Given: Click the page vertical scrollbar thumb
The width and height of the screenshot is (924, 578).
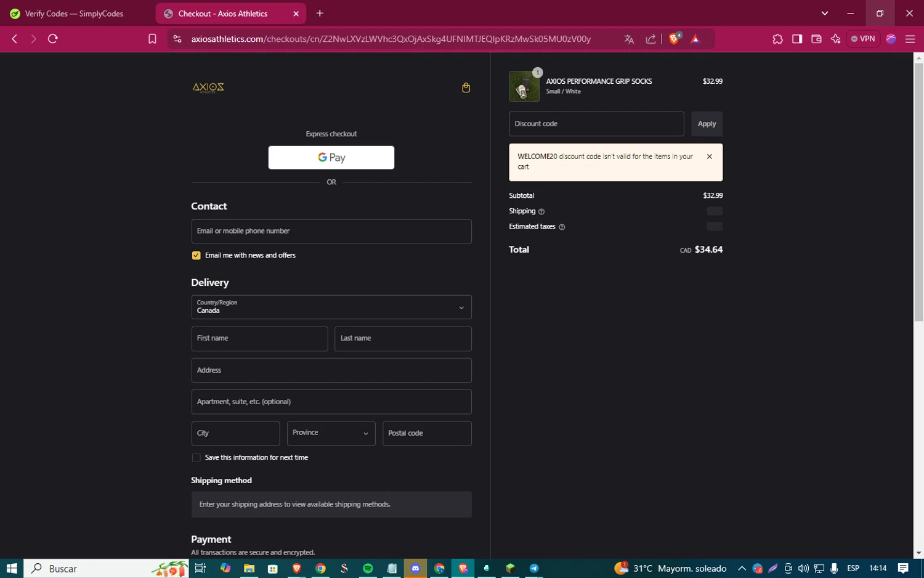Looking at the screenshot, I should (918, 192).
